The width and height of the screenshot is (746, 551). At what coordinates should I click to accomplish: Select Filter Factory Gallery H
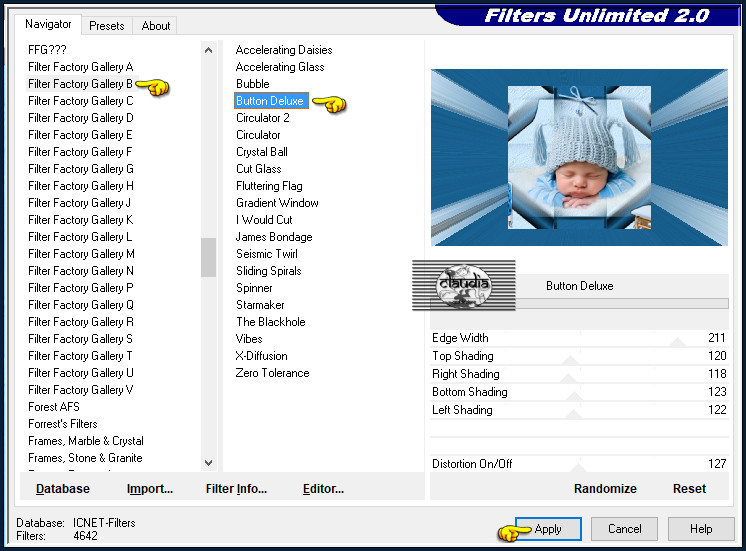[80, 186]
